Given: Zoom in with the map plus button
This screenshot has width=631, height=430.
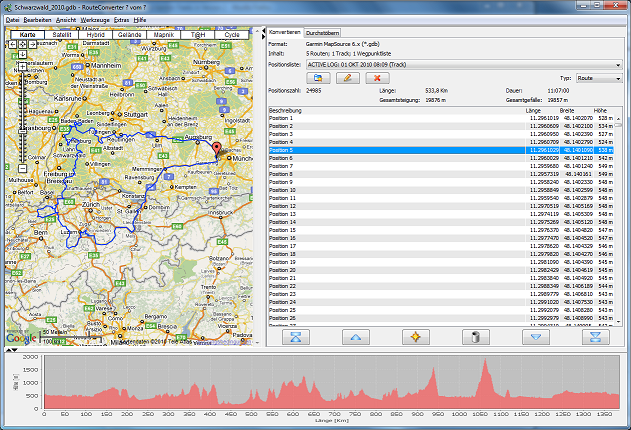Looking at the screenshot, I should point(23,67).
